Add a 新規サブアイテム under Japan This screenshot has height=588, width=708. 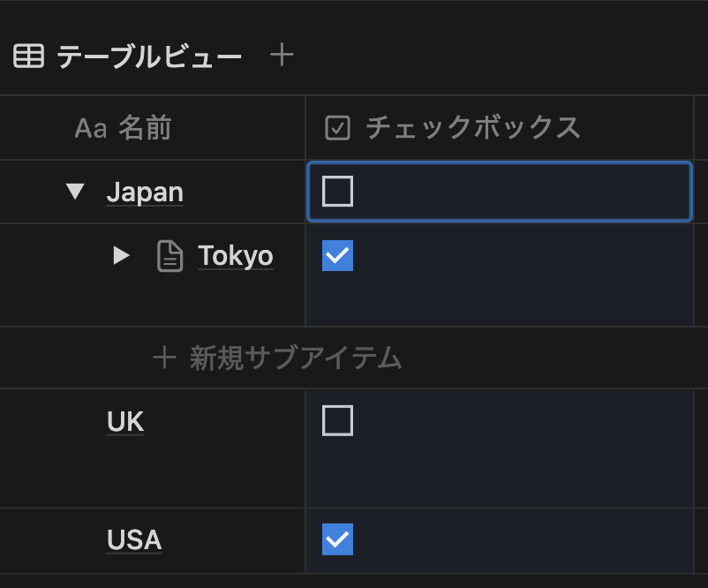(295, 358)
